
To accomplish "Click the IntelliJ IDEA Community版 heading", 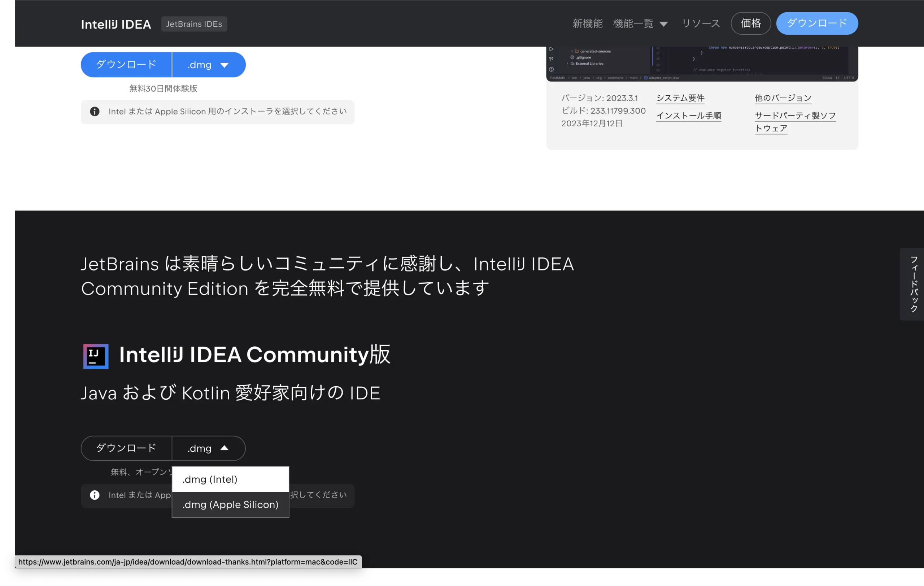I will coord(254,355).
